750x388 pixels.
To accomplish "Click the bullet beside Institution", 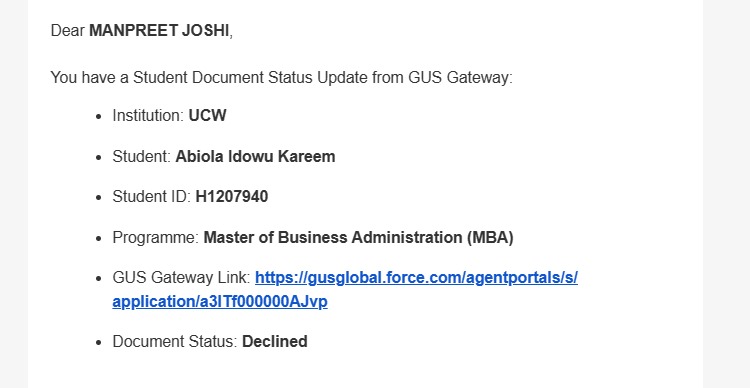I will (x=99, y=117).
